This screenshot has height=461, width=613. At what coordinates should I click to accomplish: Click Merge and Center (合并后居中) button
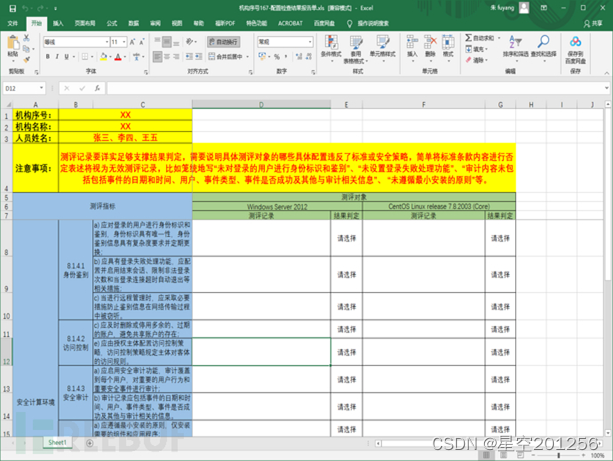(x=226, y=57)
